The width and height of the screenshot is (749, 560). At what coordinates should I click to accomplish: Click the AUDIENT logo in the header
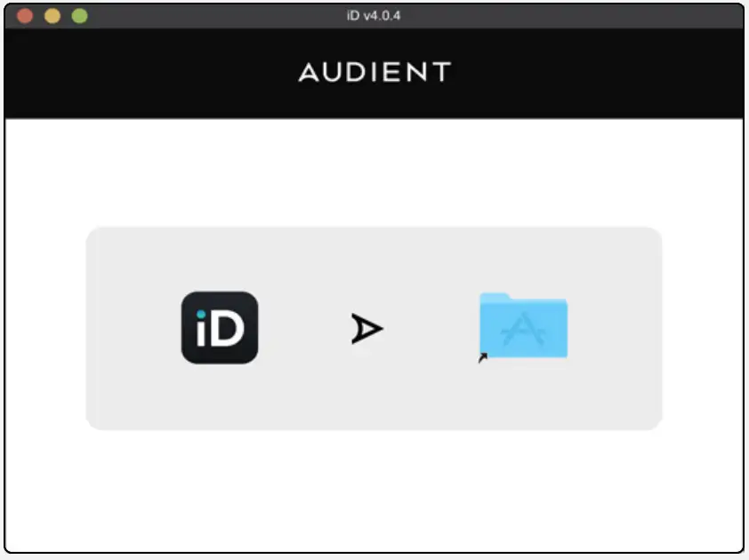coord(374,73)
